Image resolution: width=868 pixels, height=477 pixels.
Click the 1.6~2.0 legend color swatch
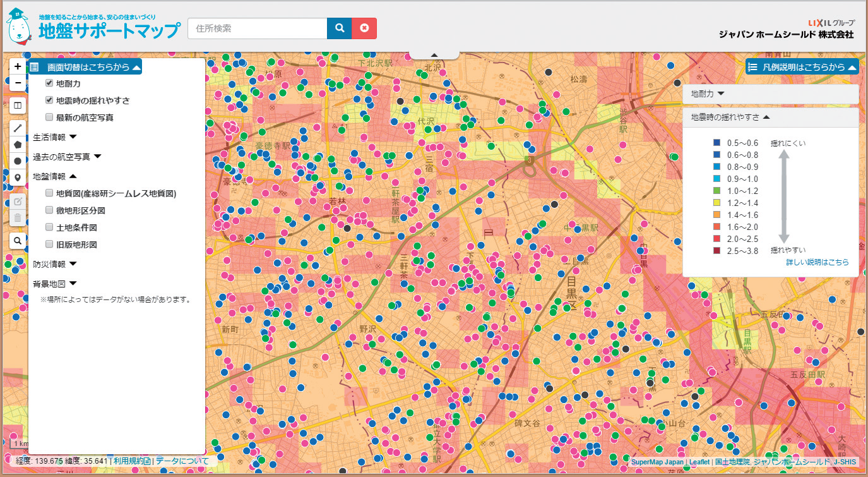click(x=716, y=227)
